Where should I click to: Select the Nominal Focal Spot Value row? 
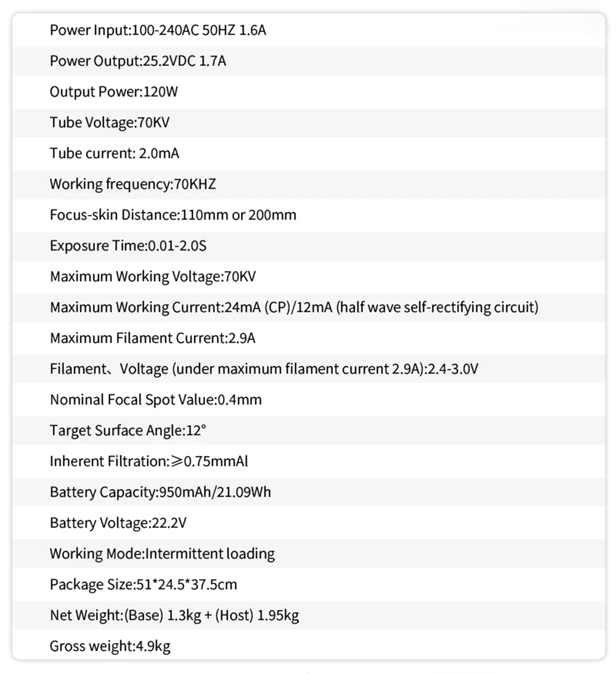pyautogui.click(x=156, y=400)
